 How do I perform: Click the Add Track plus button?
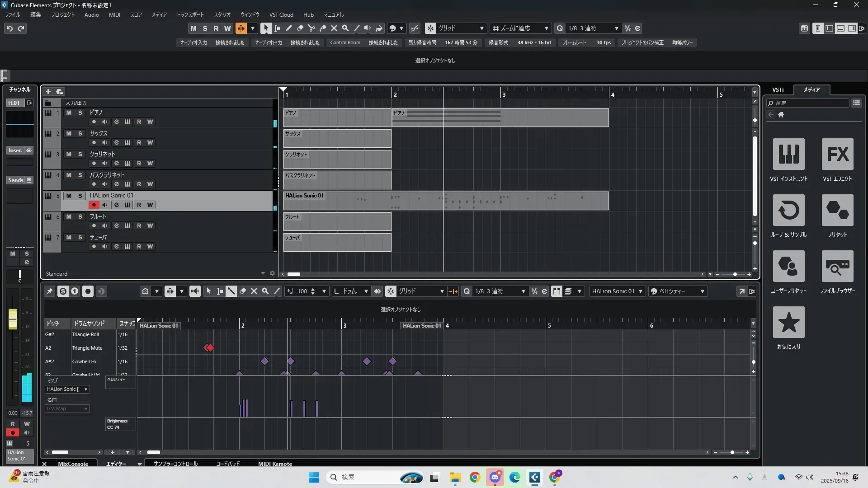tap(48, 91)
